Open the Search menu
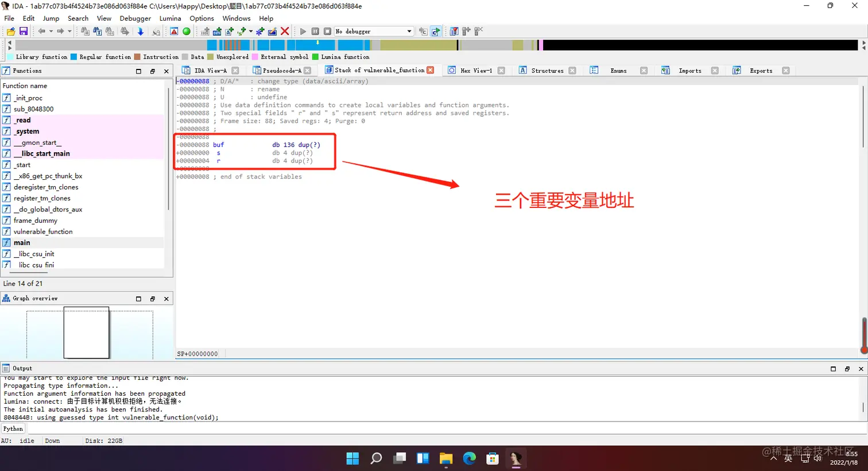This screenshot has width=868, height=471. coord(78,18)
